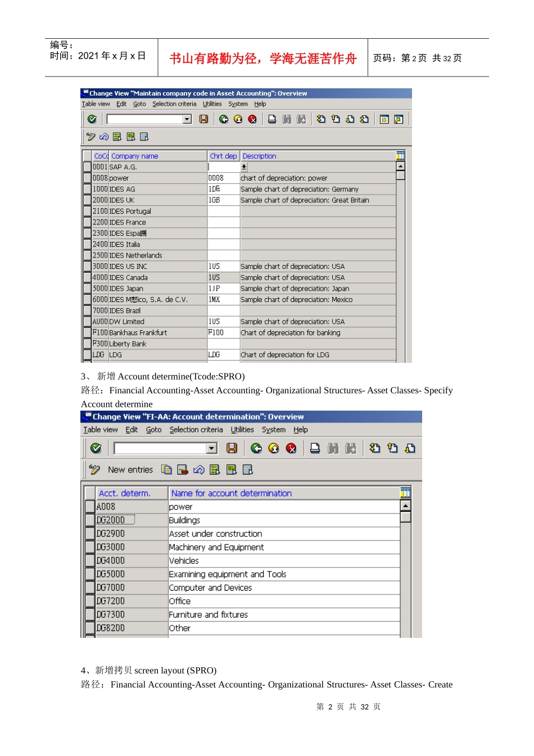
Task: Select row DG2000 Buildings using its row selector
Action: pyautogui.click(x=90, y=520)
